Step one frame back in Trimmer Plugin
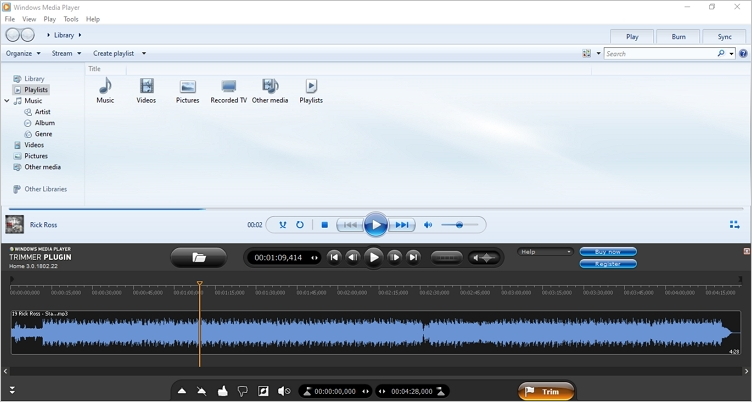 click(353, 258)
